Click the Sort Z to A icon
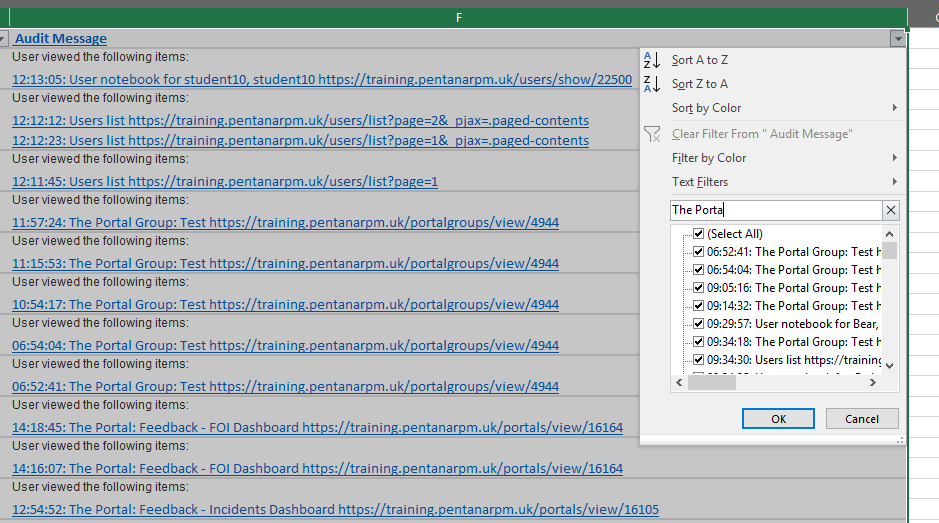This screenshot has width=939, height=523. pos(652,84)
